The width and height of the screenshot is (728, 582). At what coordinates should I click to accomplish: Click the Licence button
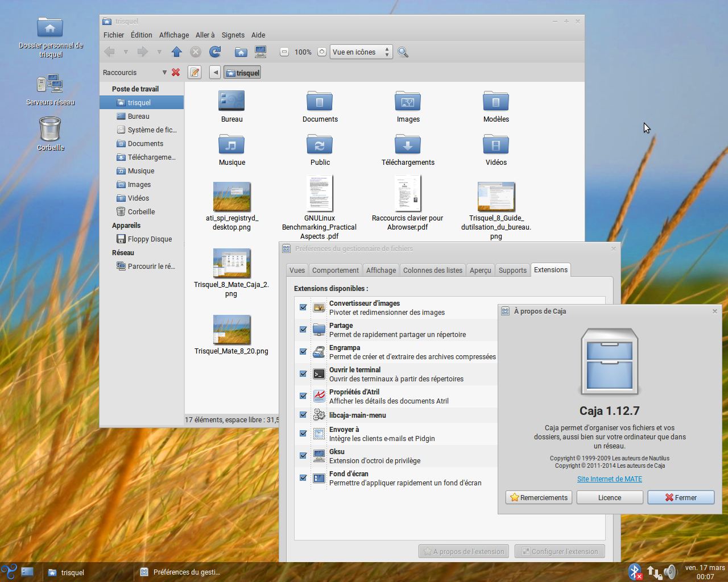coord(610,497)
